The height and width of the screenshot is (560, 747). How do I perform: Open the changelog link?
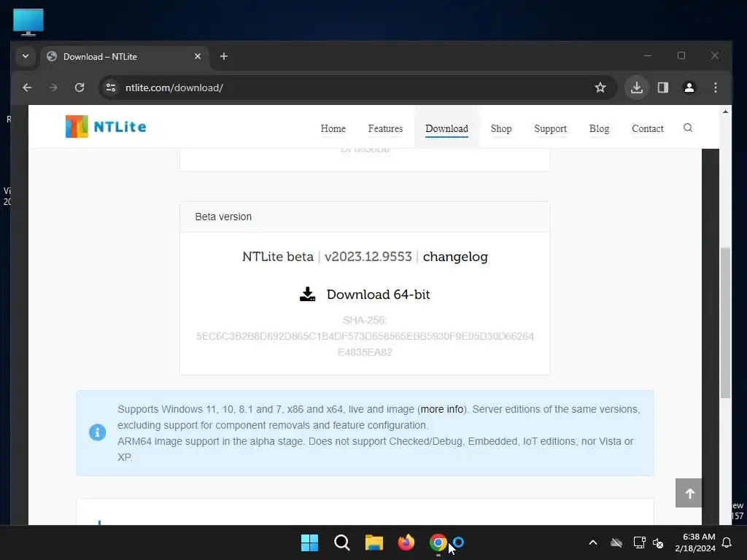(455, 257)
